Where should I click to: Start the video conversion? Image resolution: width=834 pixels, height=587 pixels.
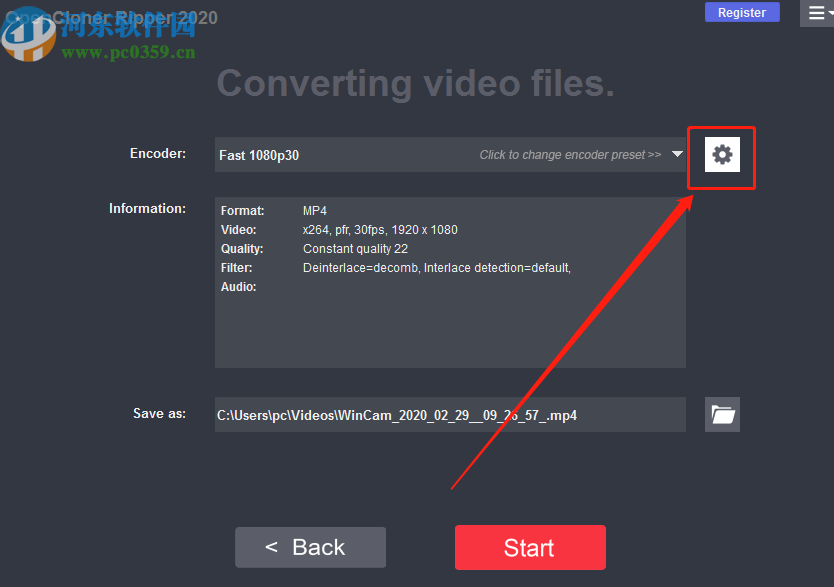point(530,547)
